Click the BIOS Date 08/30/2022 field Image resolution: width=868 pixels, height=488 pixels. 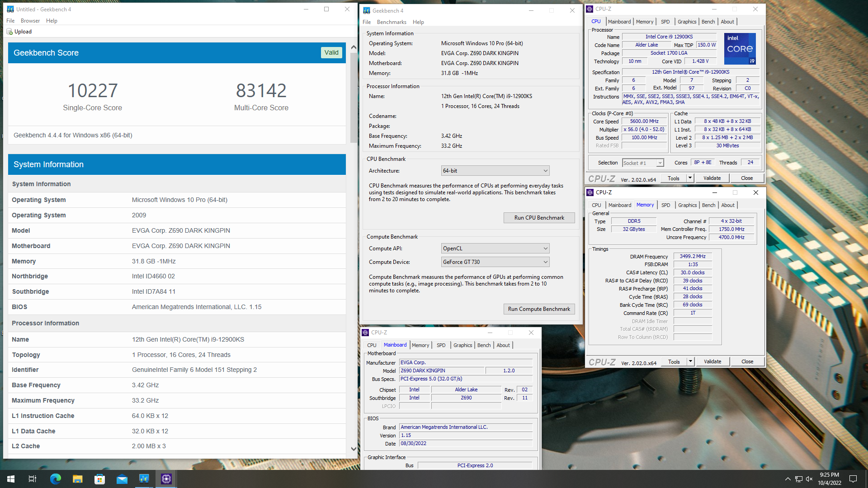pyautogui.click(x=466, y=443)
